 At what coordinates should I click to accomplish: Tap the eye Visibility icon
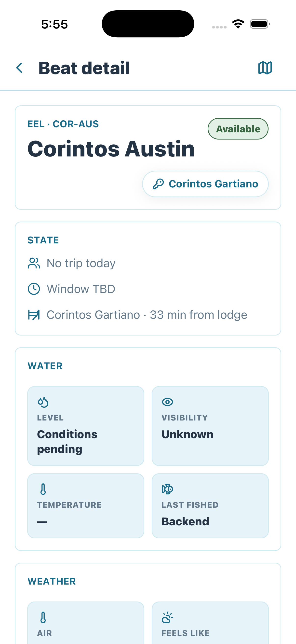click(167, 402)
